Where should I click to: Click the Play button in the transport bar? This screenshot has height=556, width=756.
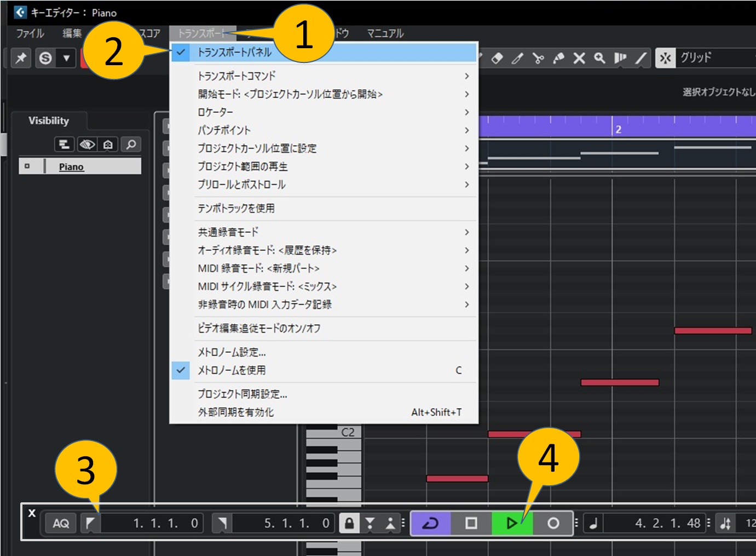(x=511, y=523)
